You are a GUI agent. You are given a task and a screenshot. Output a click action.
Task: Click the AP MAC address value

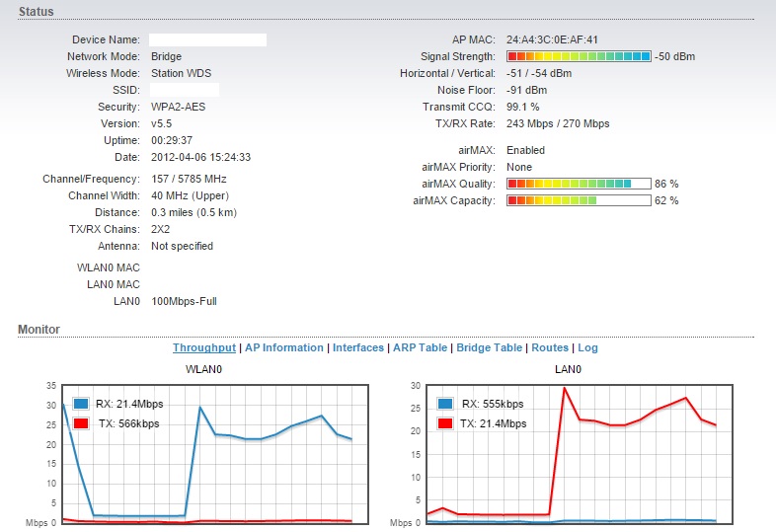[x=552, y=39]
